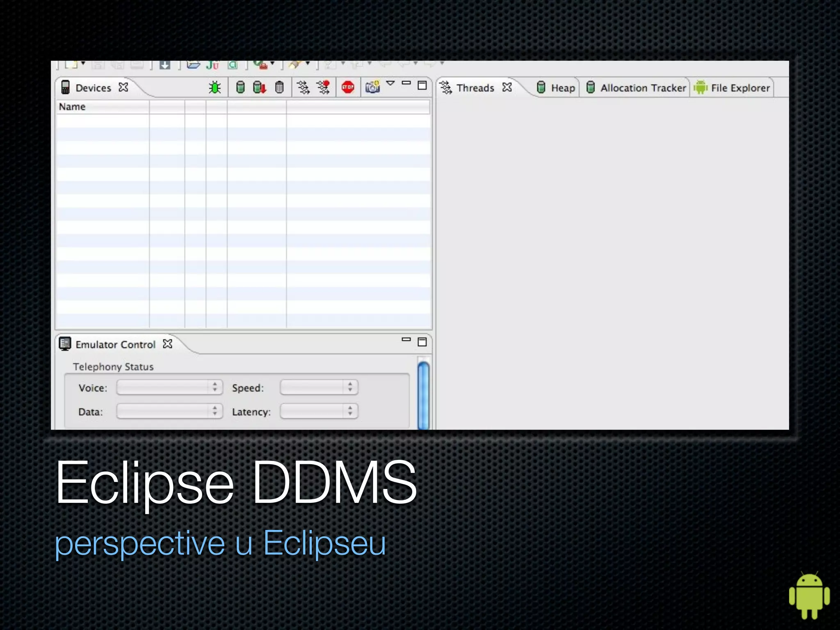Click the Android icon on File Explorer tab
840x630 pixels.
[701, 87]
